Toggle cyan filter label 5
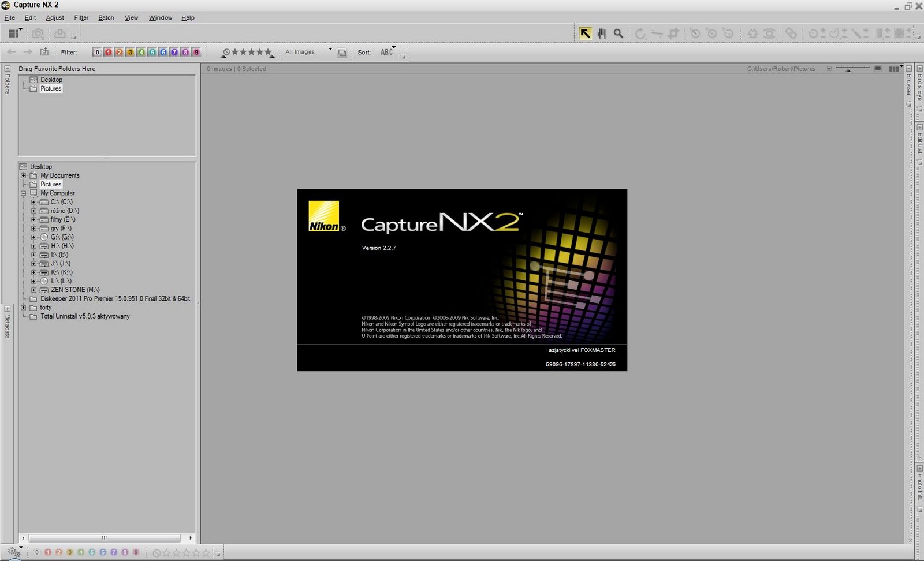The image size is (924, 561). [x=152, y=52]
